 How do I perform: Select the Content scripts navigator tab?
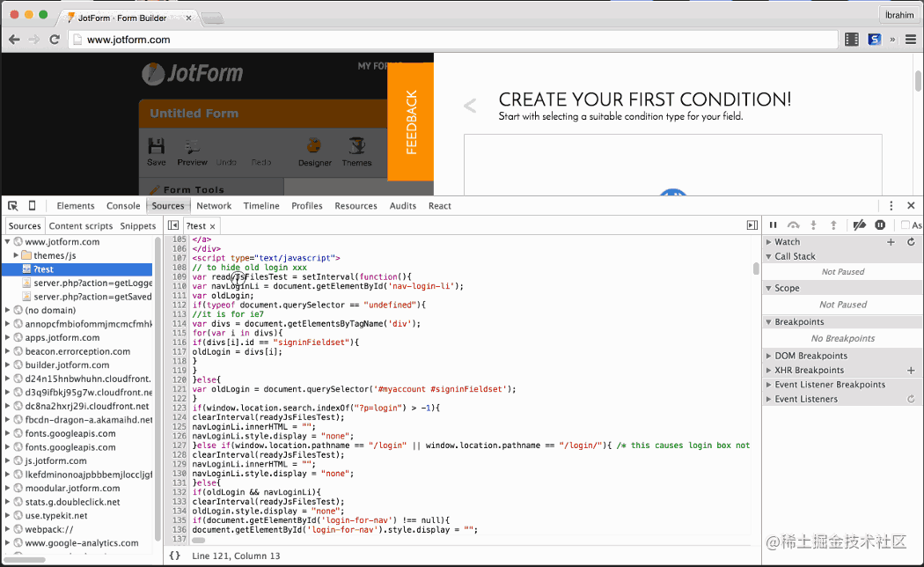(x=81, y=225)
